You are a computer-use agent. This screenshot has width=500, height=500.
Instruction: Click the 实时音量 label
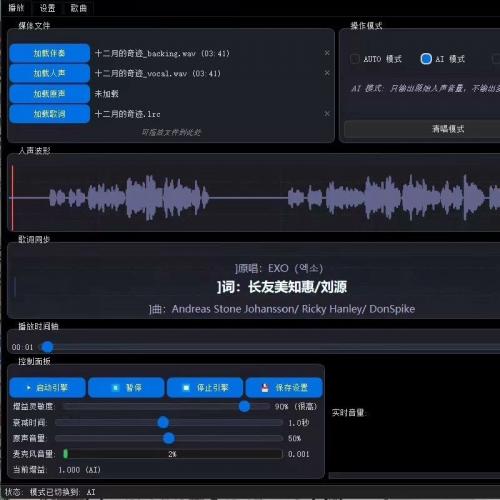(349, 413)
